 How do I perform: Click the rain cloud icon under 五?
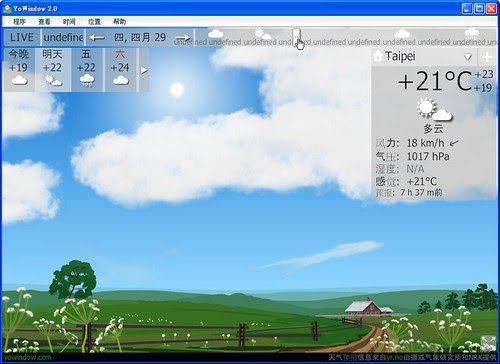(x=87, y=80)
